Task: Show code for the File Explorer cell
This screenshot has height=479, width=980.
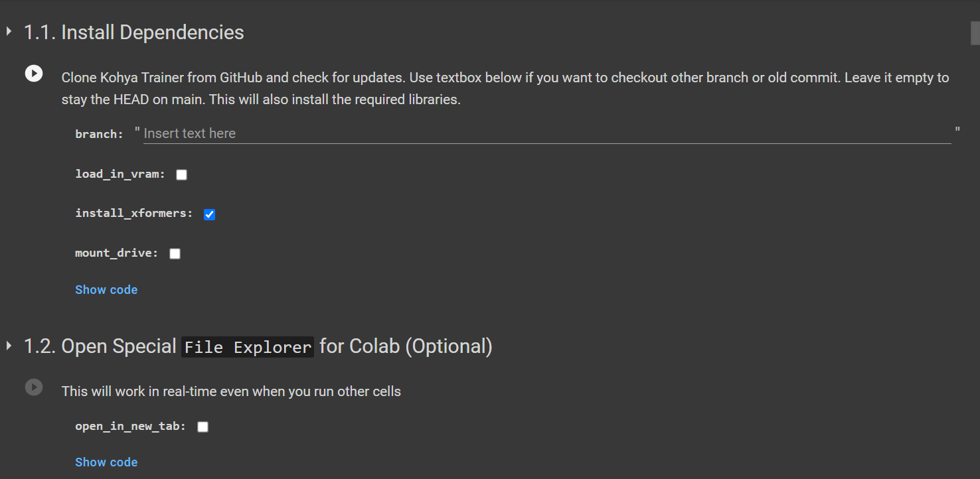Action: [x=106, y=462]
